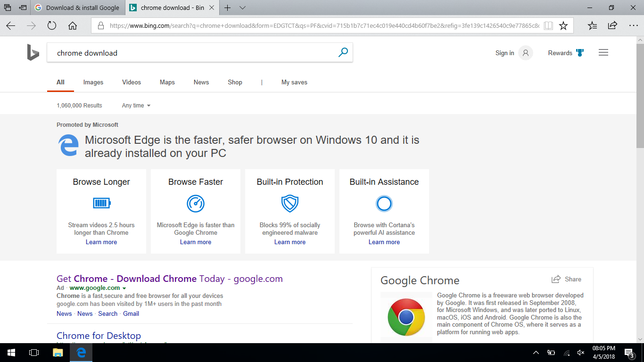Click Learn more under Built-in Protection

click(290, 242)
